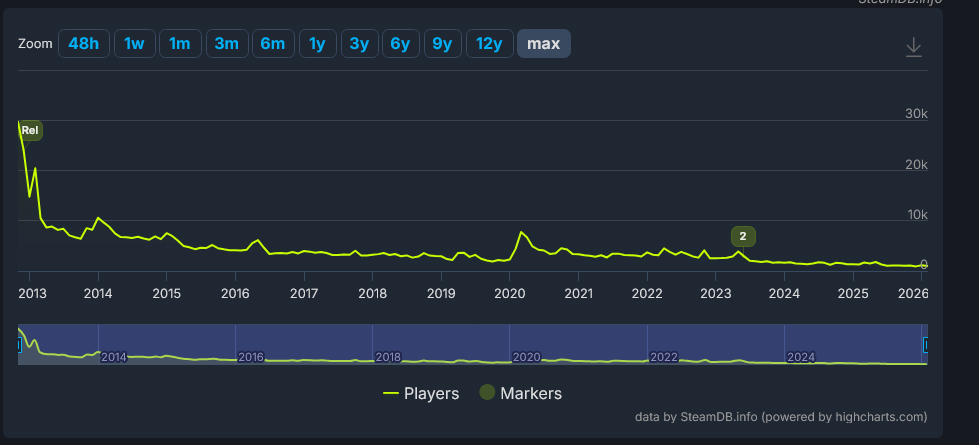Select the 1m zoom range
The width and height of the screenshot is (979, 445).
coord(180,44)
